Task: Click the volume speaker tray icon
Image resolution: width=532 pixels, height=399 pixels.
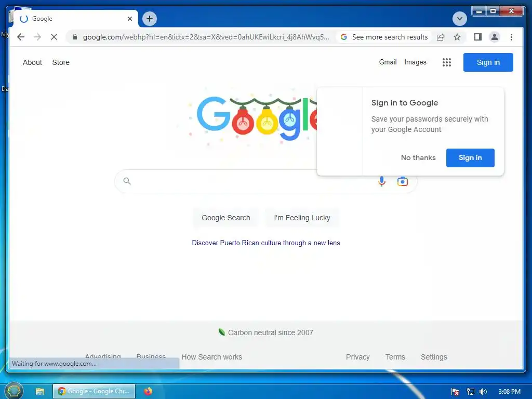Action: 483,392
